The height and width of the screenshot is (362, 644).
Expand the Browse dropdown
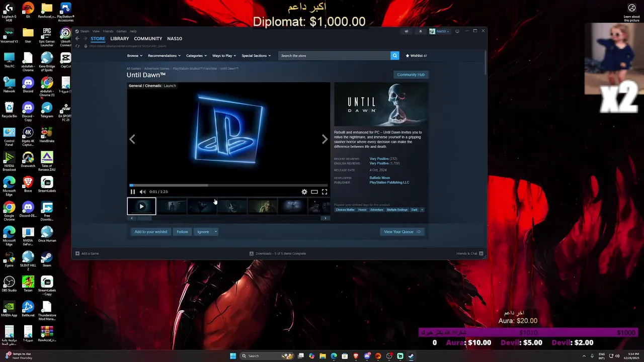coord(135,56)
